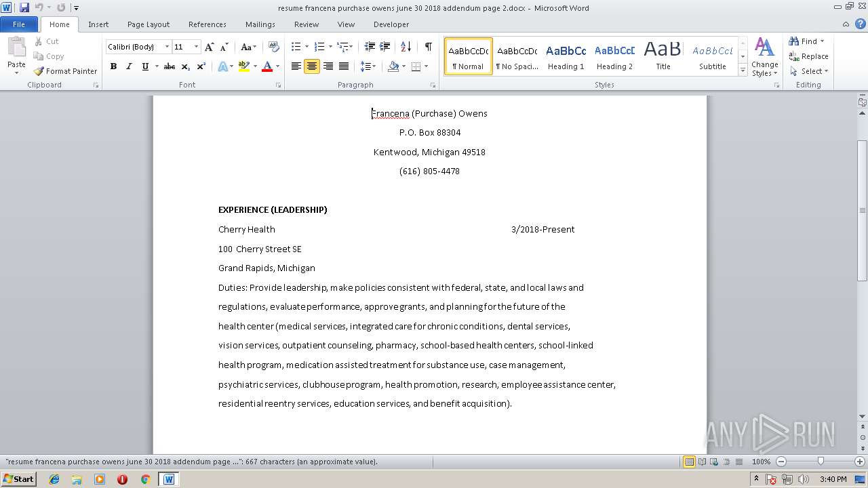Open Paragraph dialog launcher
This screenshot has height=488, width=868.
tap(433, 85)
